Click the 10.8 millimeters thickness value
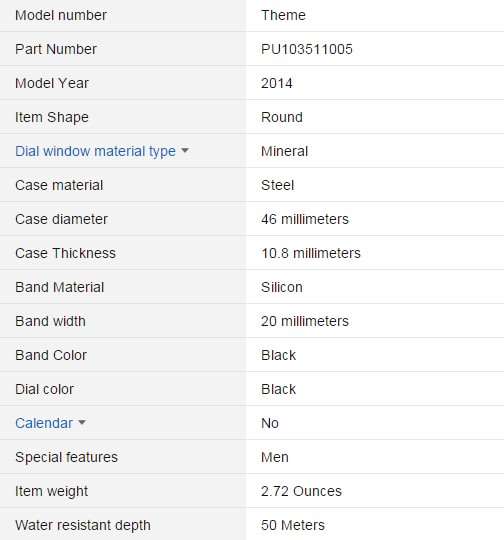Viewport: 504px width, 540px height. tap(311, 253)
